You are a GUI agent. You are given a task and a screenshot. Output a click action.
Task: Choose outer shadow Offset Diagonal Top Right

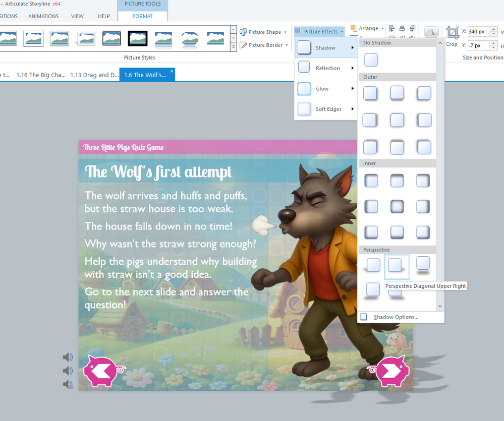click(370, 147)
